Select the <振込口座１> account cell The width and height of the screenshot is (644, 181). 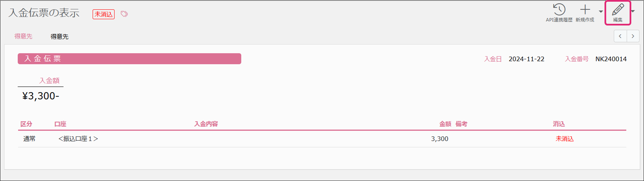click(x=78, y=139)
